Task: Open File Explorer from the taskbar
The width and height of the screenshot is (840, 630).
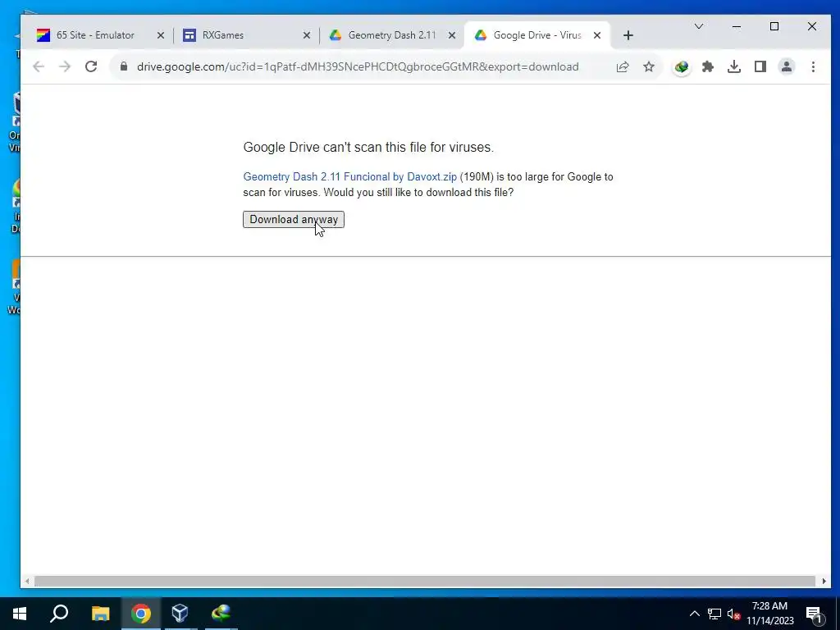Action: pos(100,614)
